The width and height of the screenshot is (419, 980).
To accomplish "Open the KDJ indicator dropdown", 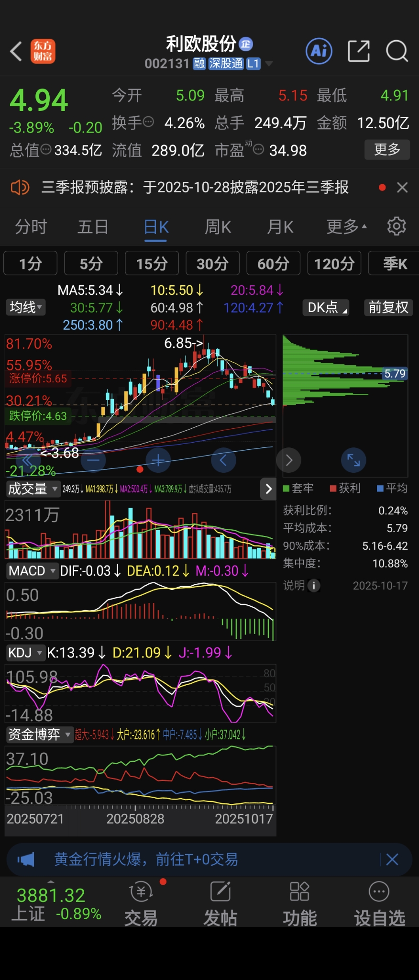I will [x=25, y=653].
